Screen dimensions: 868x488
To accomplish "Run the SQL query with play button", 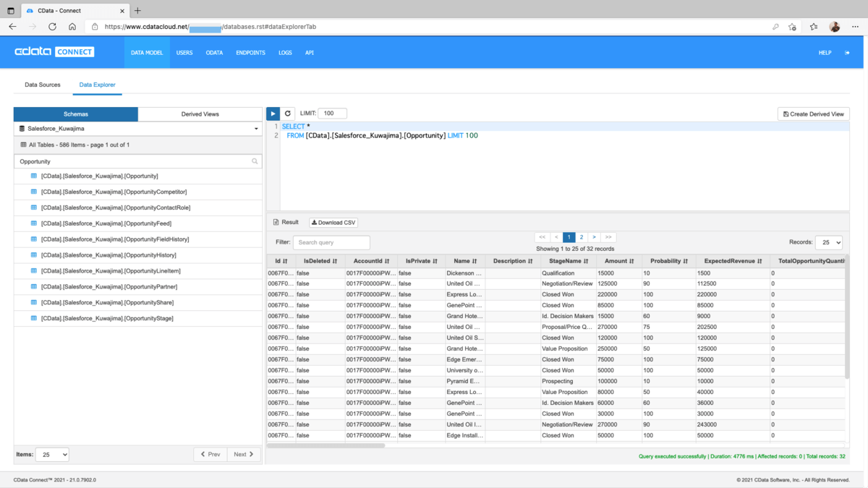I will click(x=273, y=114).
